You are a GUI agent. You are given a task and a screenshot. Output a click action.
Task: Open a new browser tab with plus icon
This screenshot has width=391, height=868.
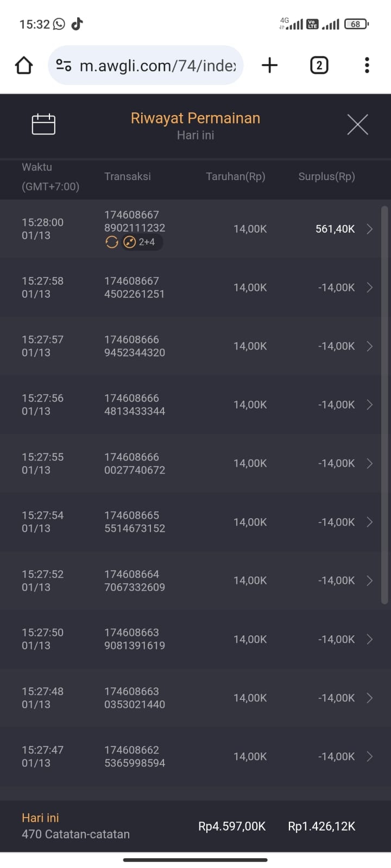click(x=269, y=66)
